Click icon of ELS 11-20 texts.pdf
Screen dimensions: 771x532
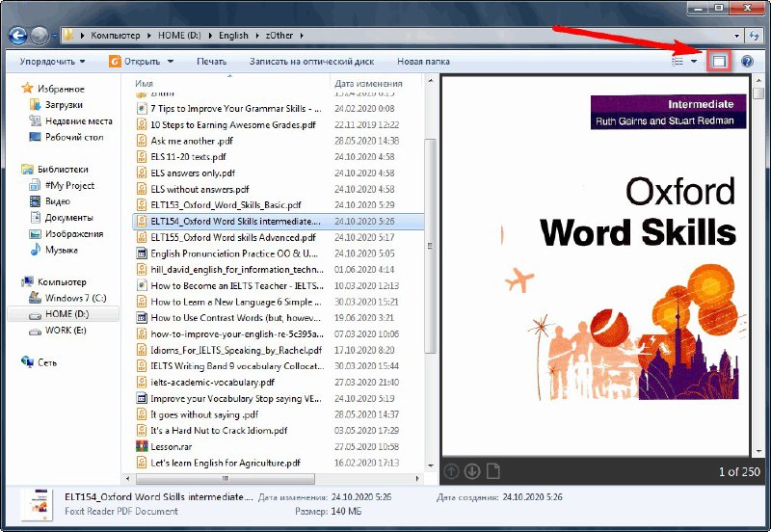coord(142,157)
